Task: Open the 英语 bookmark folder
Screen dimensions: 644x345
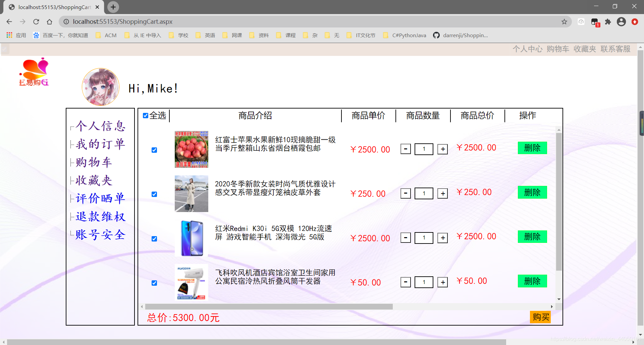Action: coord(205,35)
